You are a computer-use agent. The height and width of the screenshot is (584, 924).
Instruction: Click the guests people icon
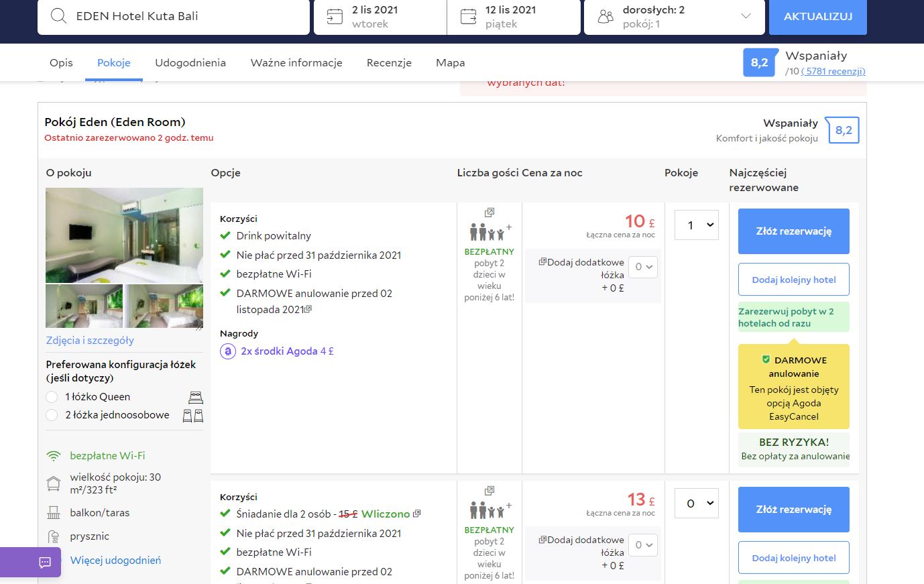[x=605, y=17]
